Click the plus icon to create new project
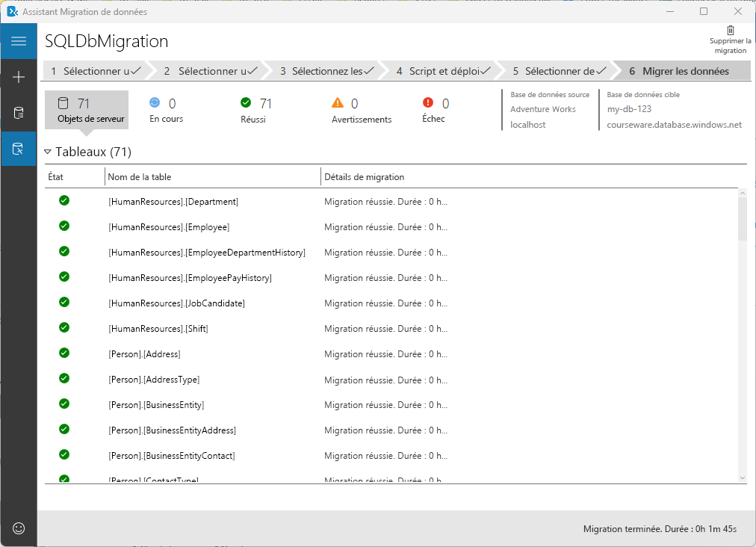The width and height of the screenshot is (756, 547). tap(19, 77)
